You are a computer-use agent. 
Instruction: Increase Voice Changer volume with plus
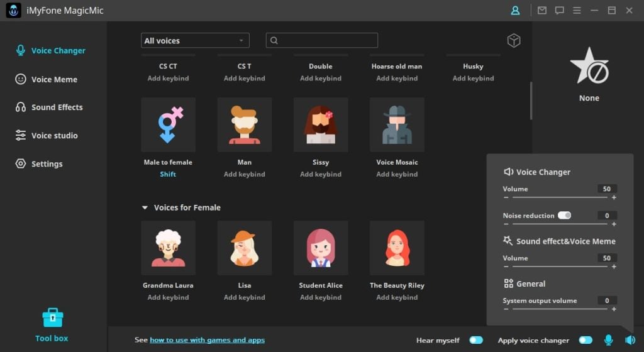tap(614, 197)
